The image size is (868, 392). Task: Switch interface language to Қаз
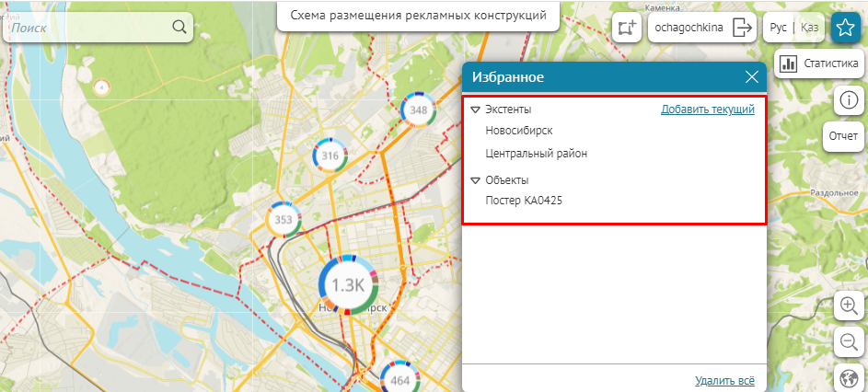(809, 28)
